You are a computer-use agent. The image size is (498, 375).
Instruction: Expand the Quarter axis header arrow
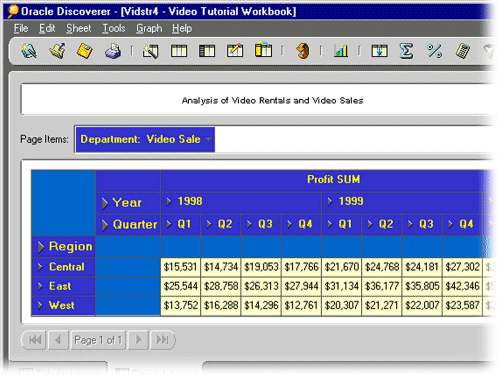click(105, 225)
